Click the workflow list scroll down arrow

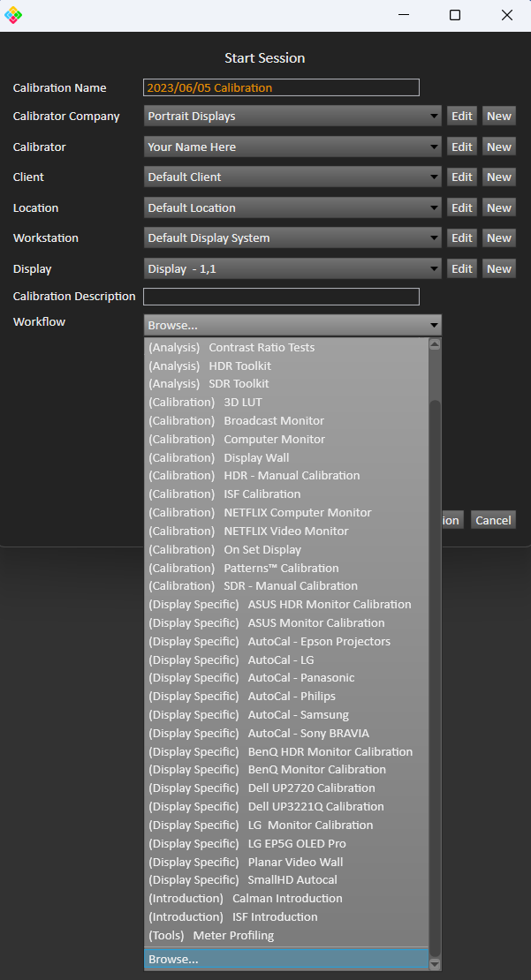tap(435, 964)
